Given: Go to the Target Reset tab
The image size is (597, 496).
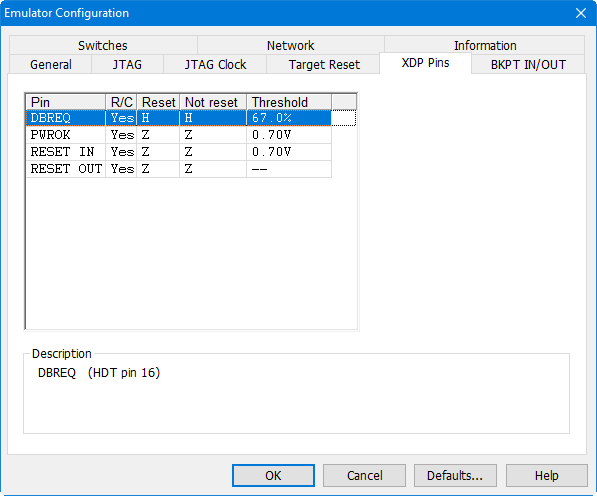Looking at the screenshot, I should pos(324,64).
